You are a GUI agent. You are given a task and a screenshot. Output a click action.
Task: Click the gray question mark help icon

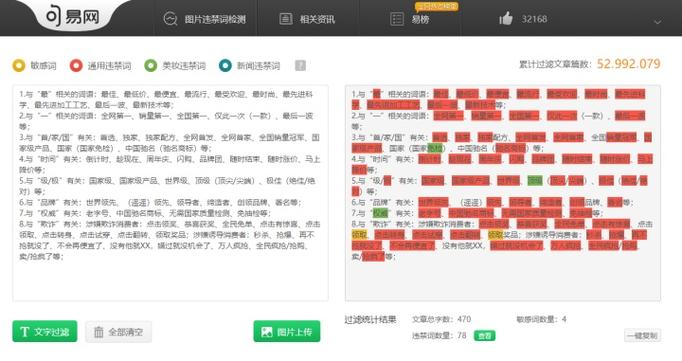tap(300, 66)
